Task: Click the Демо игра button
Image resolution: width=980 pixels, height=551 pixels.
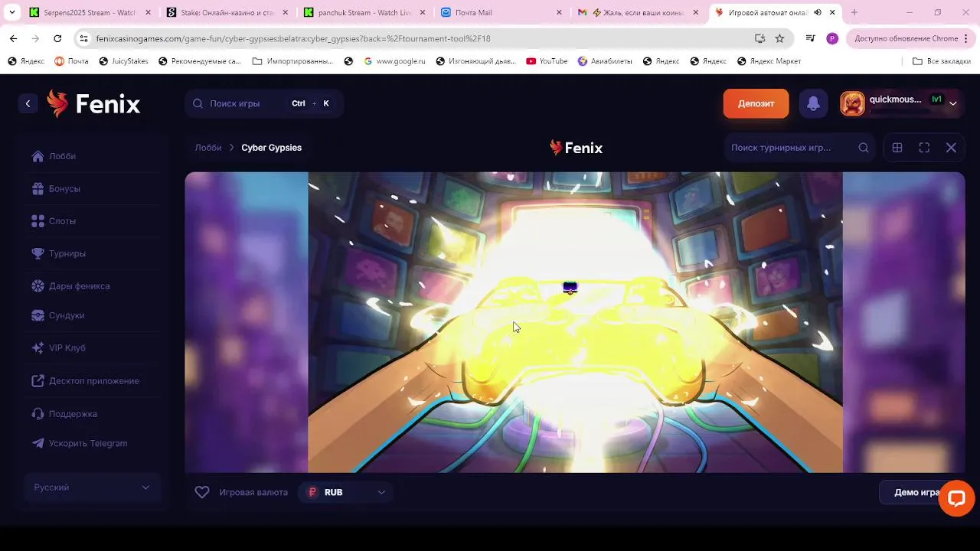Action: [x=916, y=492]
